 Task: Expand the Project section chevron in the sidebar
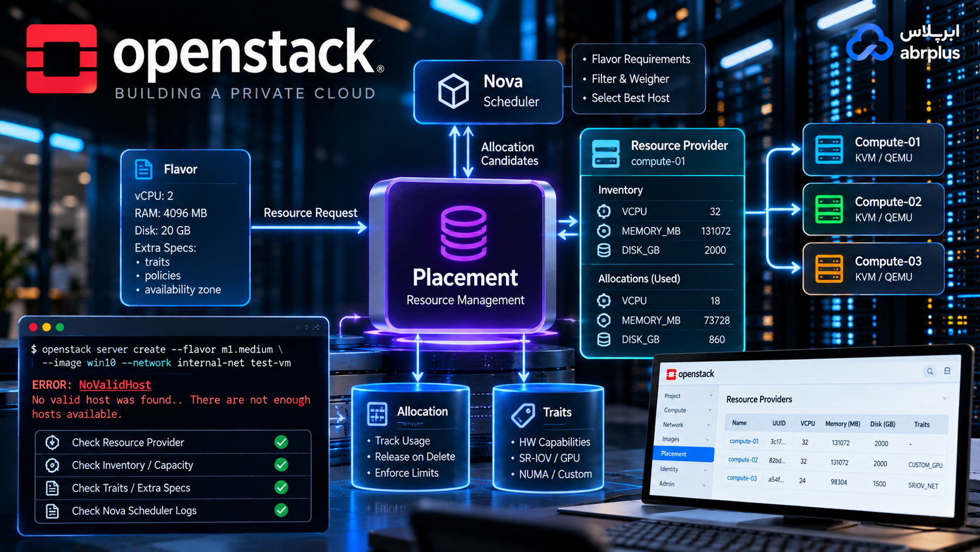tap(711, 395)
